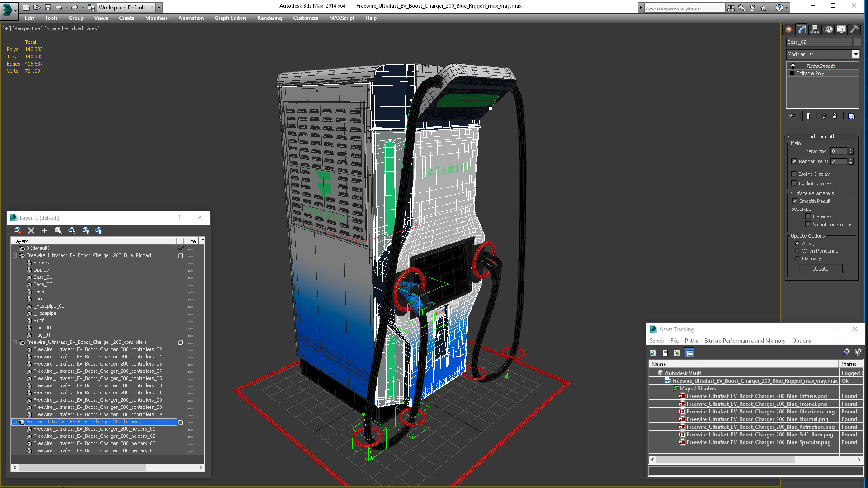Uncheck the Smooth Result checkbox
Viewport: 868px width, 488px height.
coord(794,201)
